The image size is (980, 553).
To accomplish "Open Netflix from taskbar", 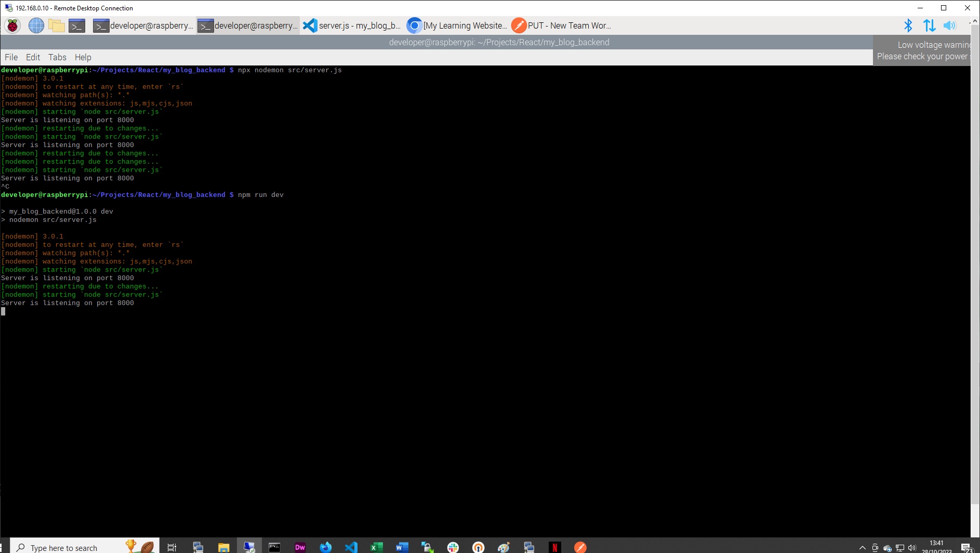I will (554, 547).
